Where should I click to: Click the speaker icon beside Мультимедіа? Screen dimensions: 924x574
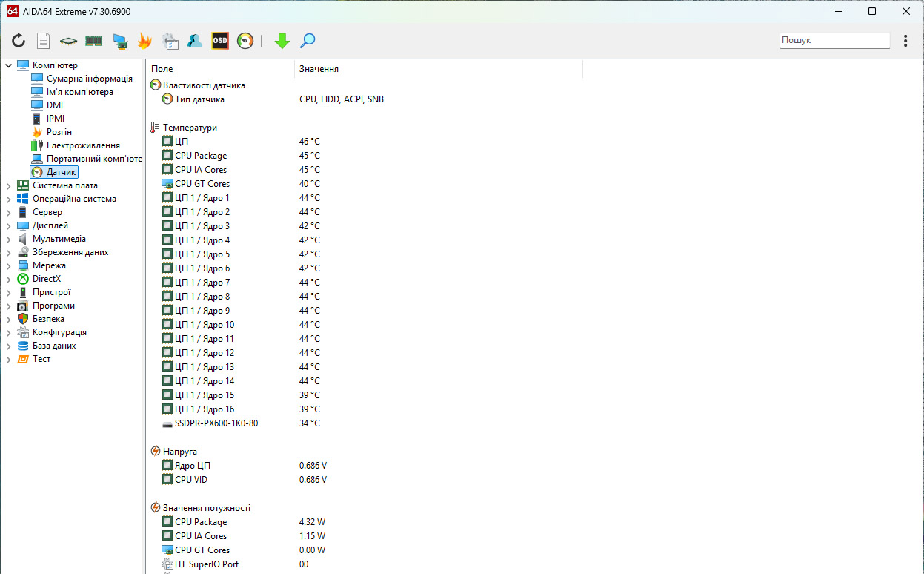pyautogui.click(x=22, y=239)
